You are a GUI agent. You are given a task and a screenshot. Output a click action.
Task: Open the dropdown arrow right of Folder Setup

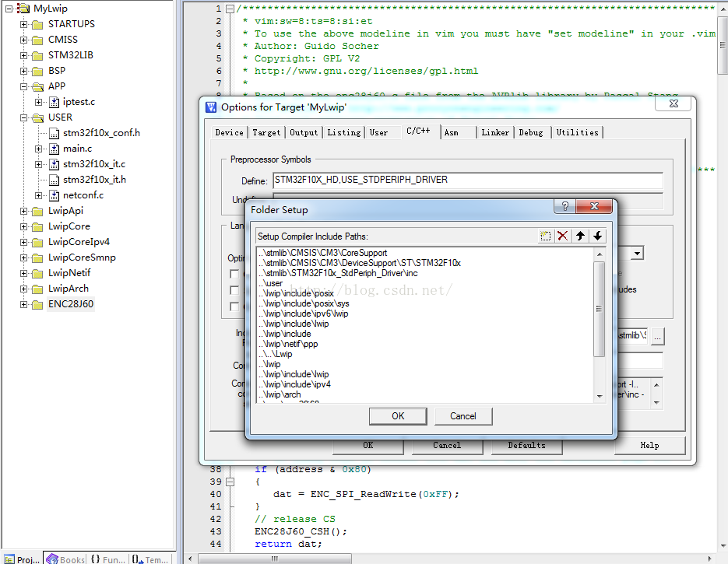tap(637, 254)
